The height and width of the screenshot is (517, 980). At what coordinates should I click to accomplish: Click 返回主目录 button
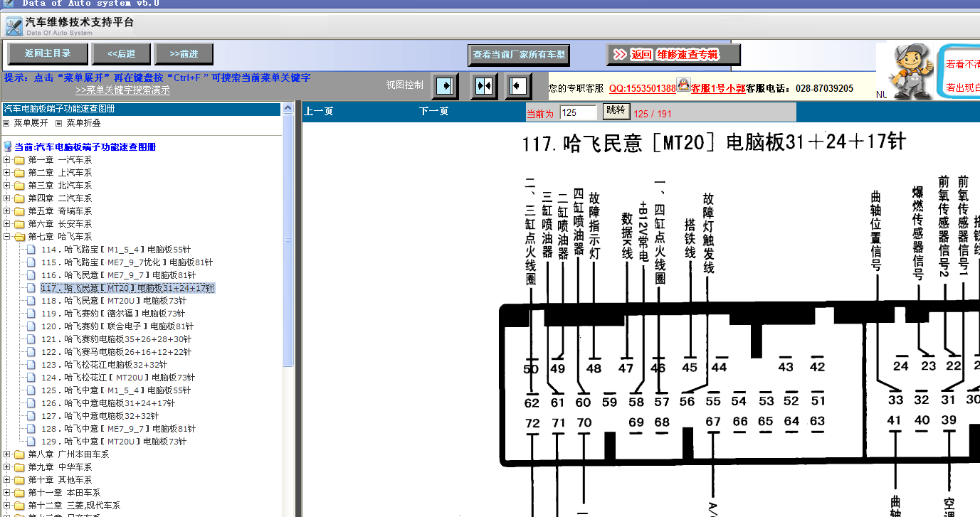pos(48,53)
